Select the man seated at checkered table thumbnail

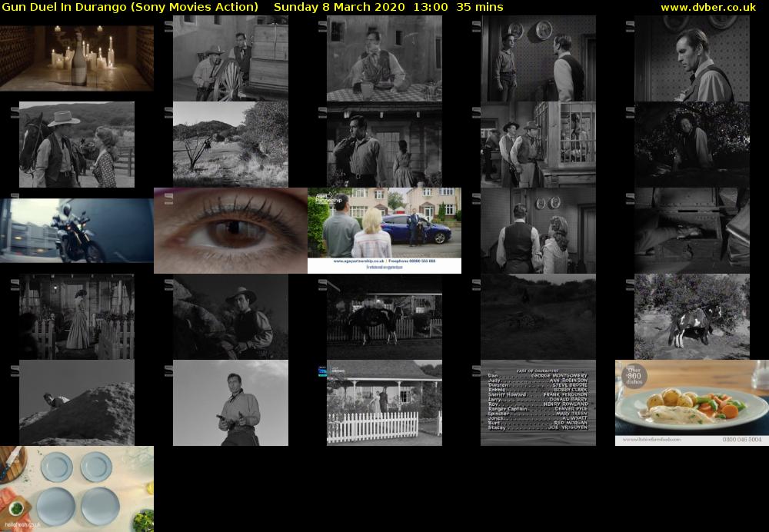[384, 58]
